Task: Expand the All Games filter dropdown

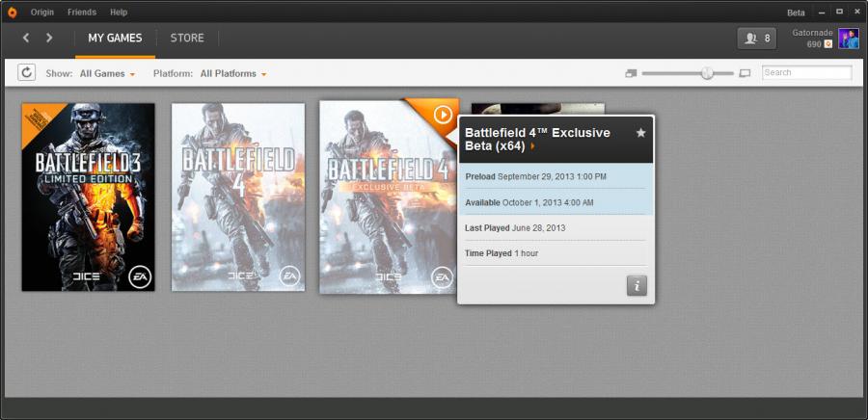Action: click(x=107, y=73)
